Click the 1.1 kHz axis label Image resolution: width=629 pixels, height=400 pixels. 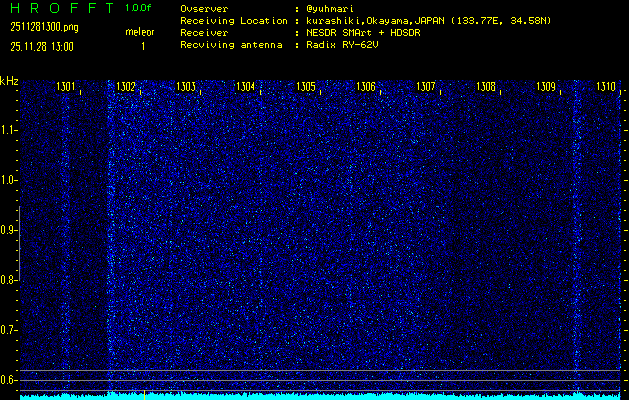9,130
